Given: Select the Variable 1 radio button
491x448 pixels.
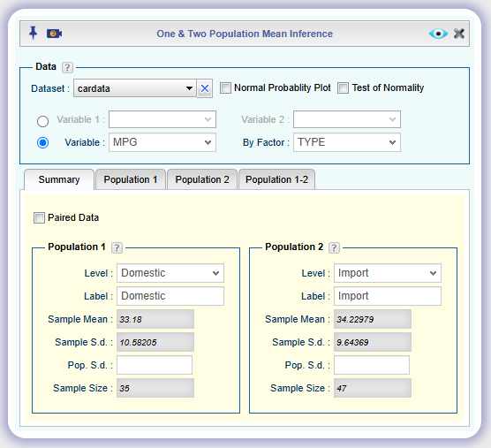Looking at the screenshot, I should (x=42, y=121).
